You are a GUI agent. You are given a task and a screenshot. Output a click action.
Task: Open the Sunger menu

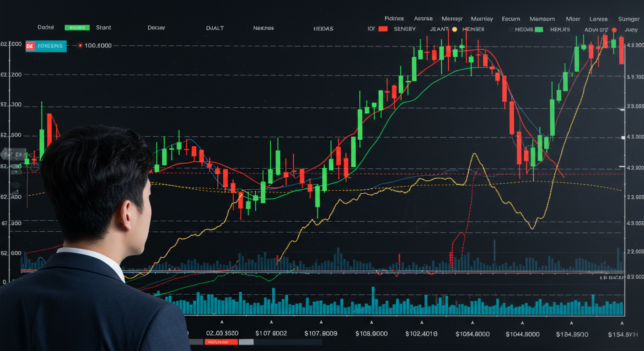(x=629, y=19)
